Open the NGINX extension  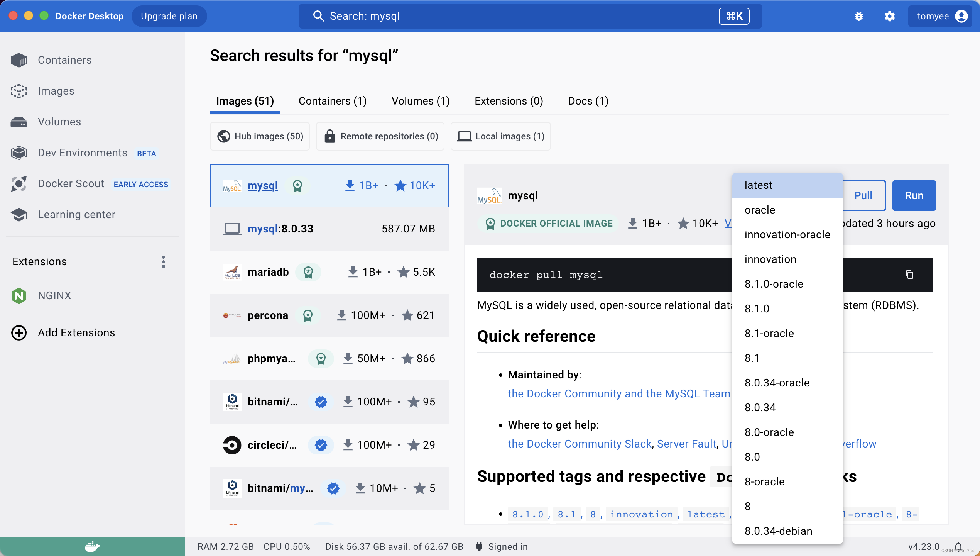[x=93, y=295]
